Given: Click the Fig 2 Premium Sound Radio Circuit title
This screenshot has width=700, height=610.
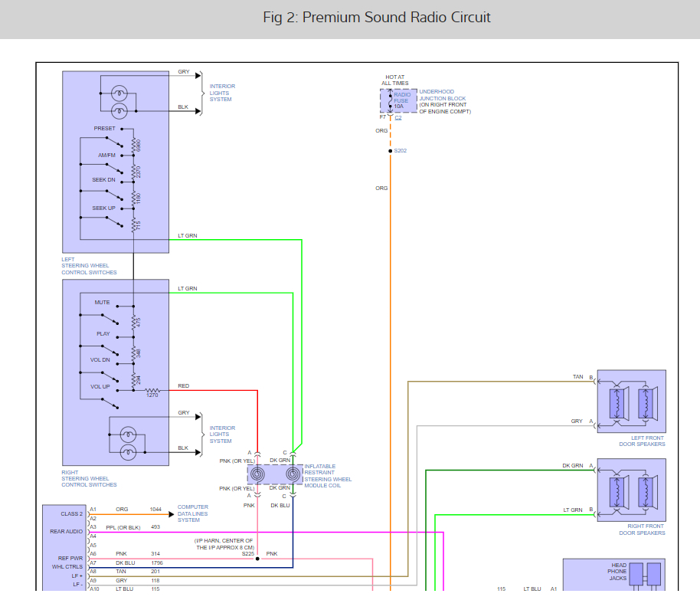Looking at the screenshot, I should coord(376,18).
